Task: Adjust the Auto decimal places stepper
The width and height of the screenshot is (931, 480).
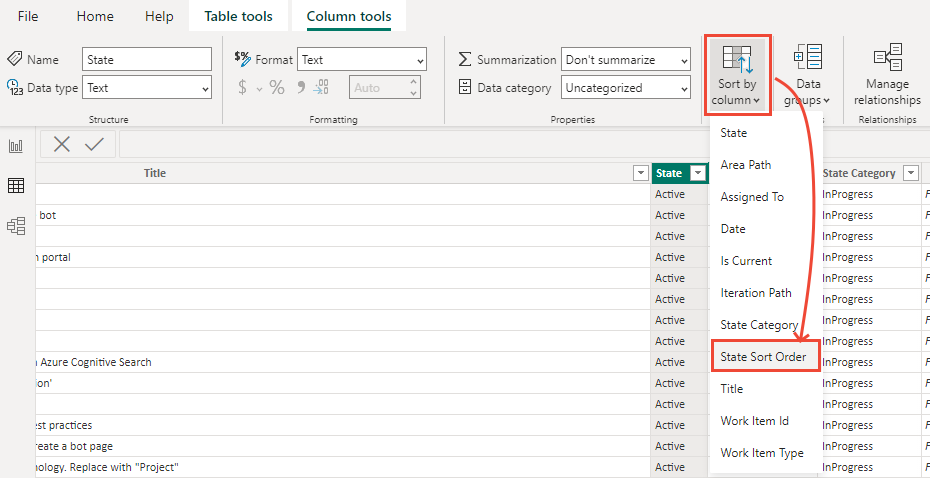Action: [413, 87]
